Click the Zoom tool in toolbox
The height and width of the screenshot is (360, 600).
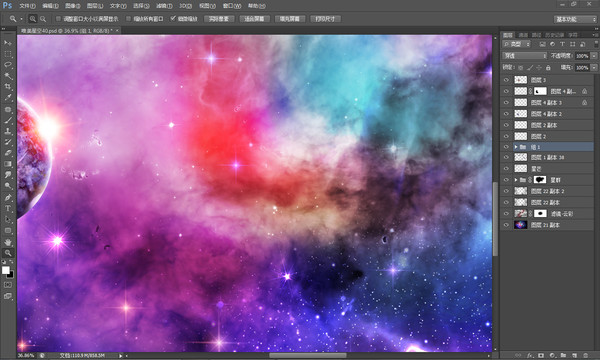pos(8,253)
